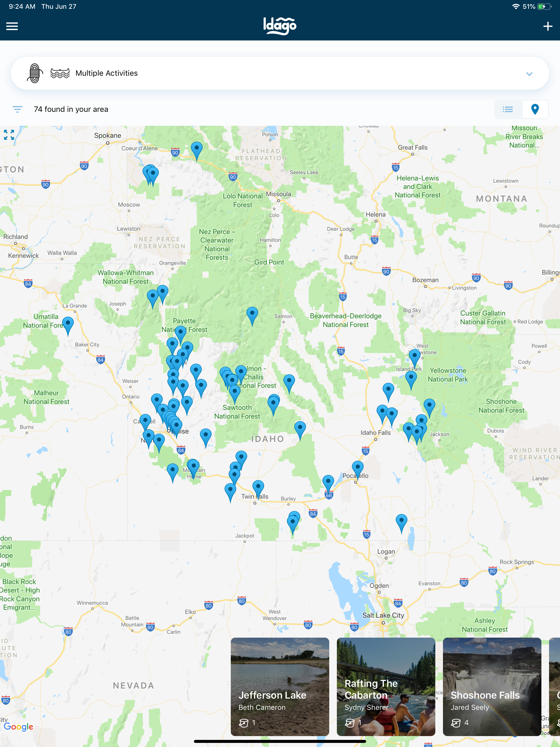
Task: Switch to map pin view
Action: tap(535, 109)
